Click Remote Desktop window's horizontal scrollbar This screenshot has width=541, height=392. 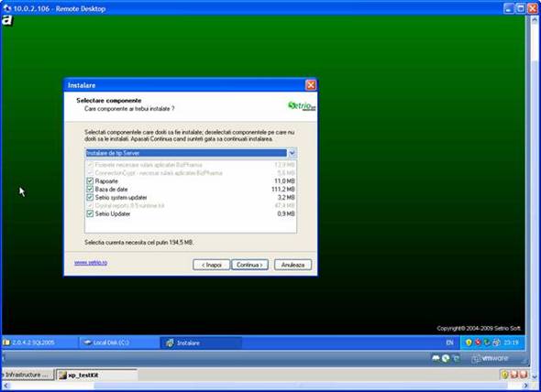coord(266,386)
